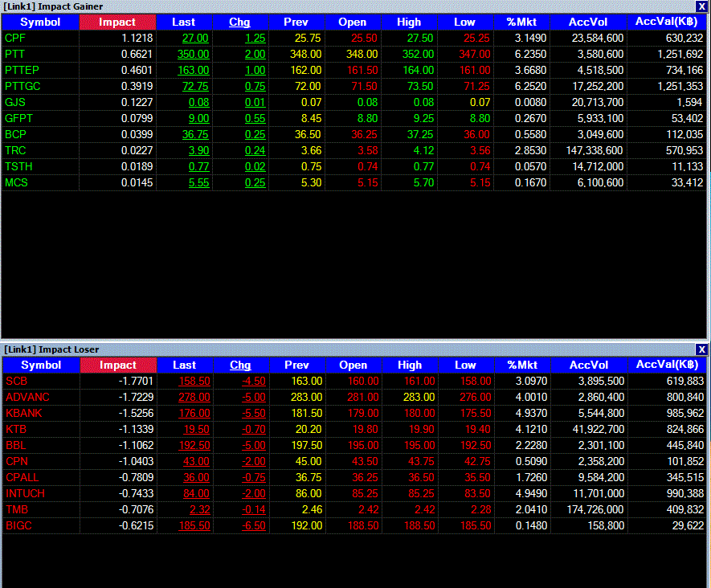Open BIGC change -6.50 link

254,526
